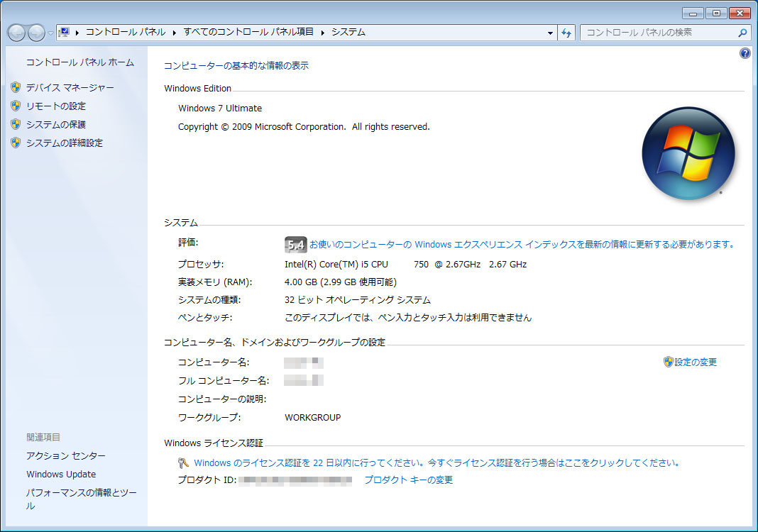Click the Back navigation arrow button
Image resolution: width=758 pixels, height=532 pixels.
pos(16,33)
